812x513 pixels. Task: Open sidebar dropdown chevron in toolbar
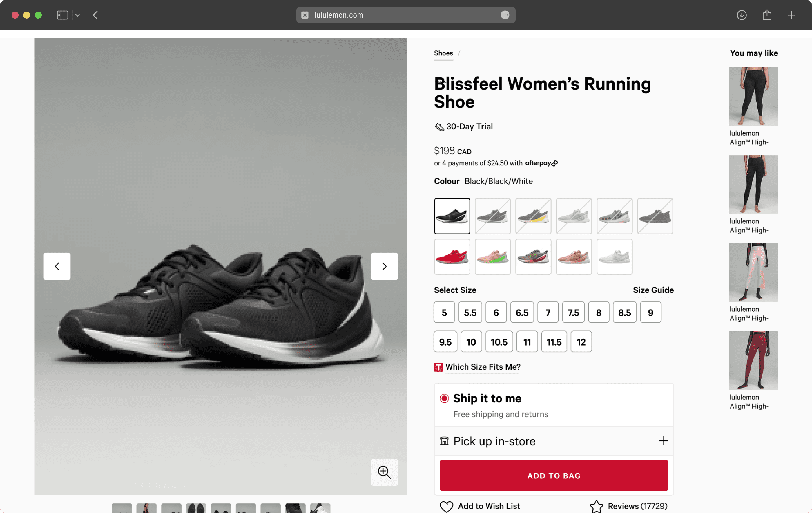click(77, 15)
